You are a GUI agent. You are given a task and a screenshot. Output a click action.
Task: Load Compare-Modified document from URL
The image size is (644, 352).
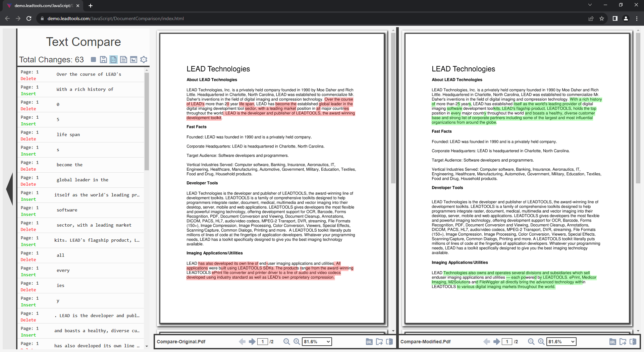pos(613,342)
